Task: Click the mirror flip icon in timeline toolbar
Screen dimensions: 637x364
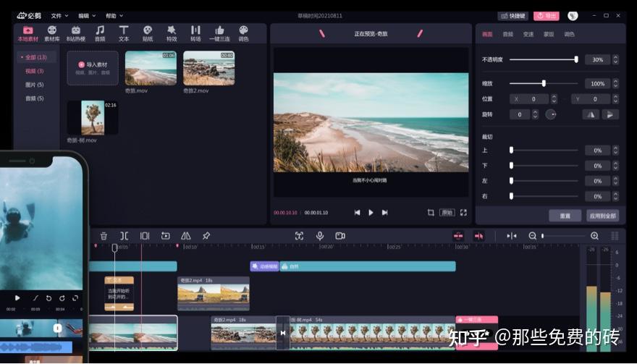Action: 185,236
